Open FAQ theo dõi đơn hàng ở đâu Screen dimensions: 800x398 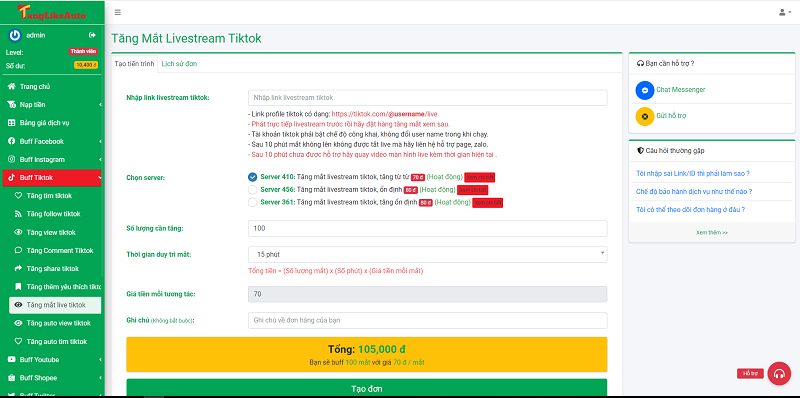tap(691, 209)
